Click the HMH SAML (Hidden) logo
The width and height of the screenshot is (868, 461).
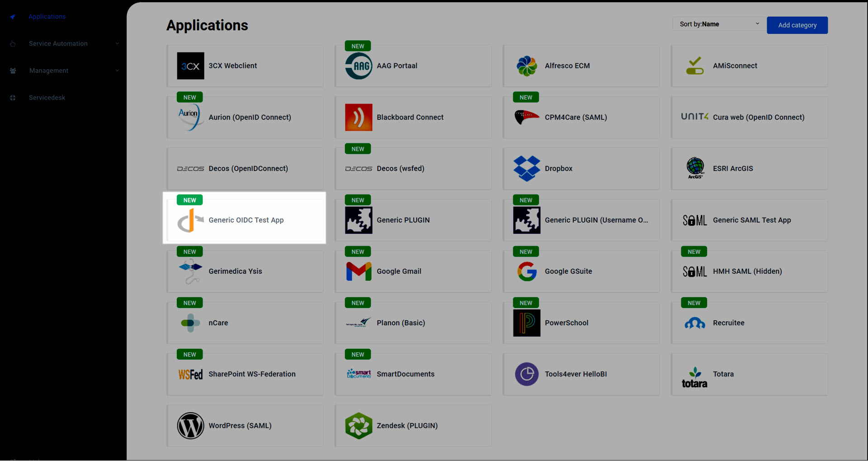click(x=695, y=271)
